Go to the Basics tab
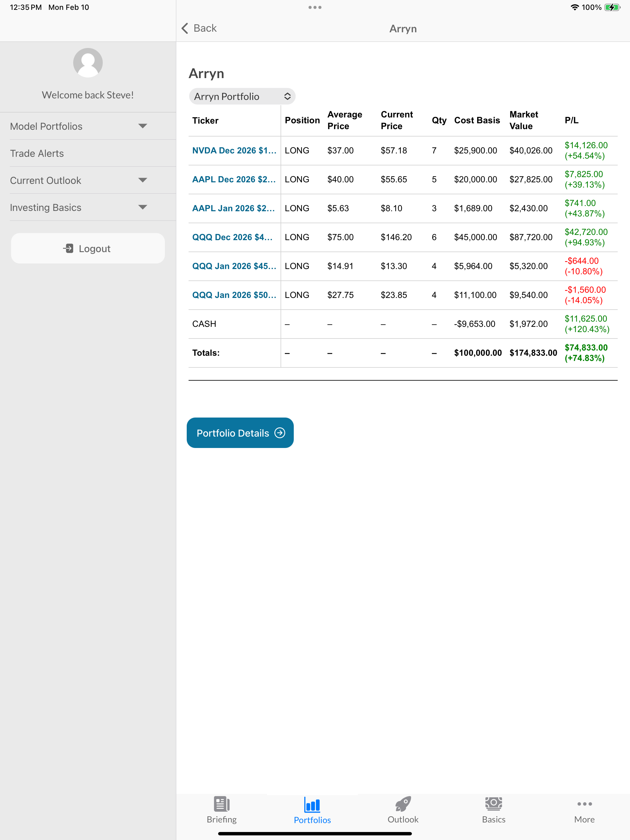 tap(494, 810)
